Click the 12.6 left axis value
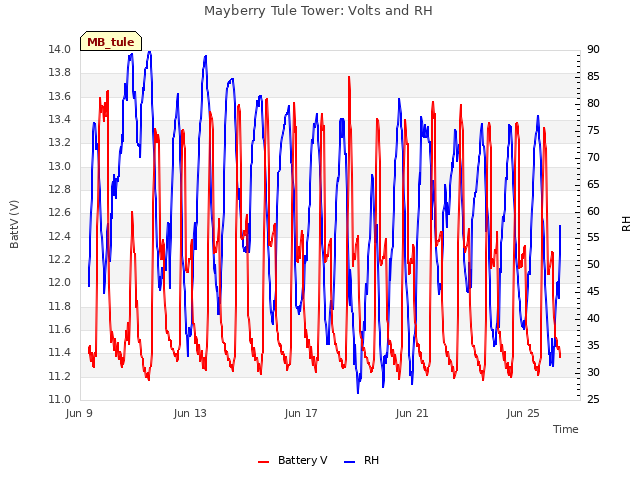 (60, 213)
